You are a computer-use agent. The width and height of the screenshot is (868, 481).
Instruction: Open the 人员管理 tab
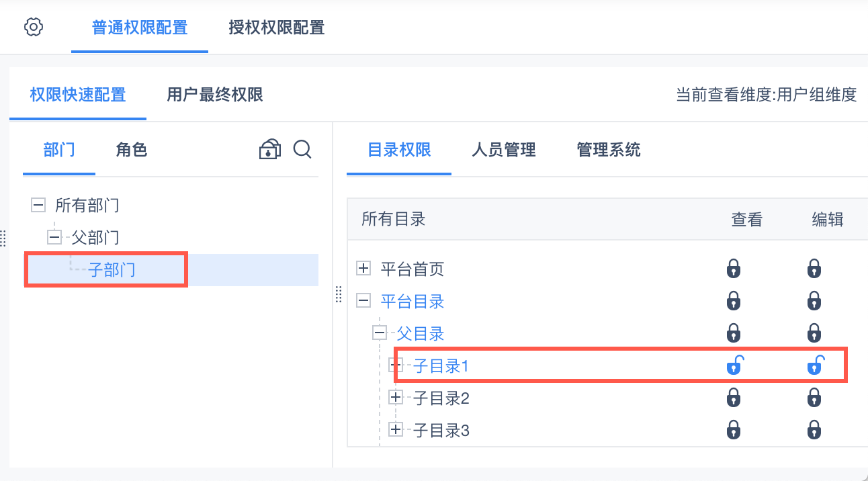[x=504, y=149]
